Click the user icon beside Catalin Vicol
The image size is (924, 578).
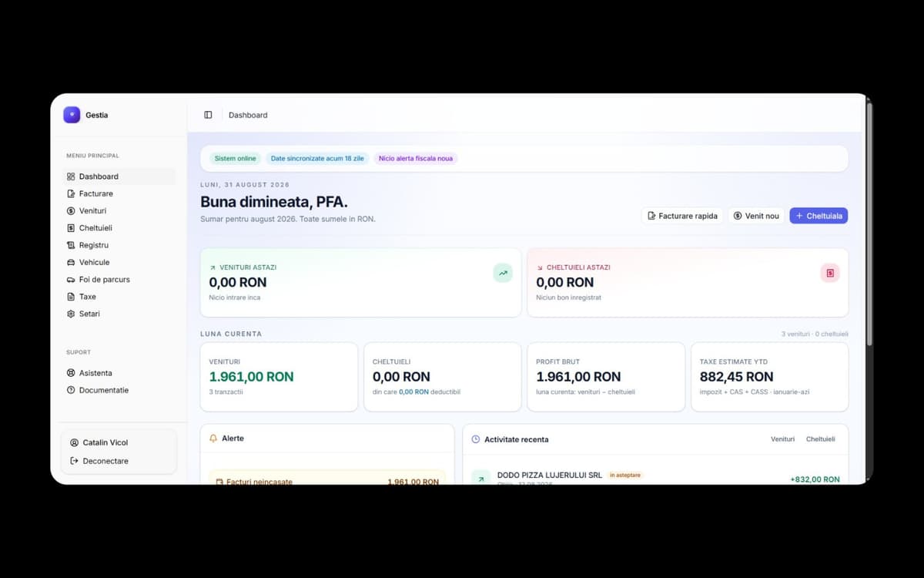pyautogui.click(x=74, y=442)
